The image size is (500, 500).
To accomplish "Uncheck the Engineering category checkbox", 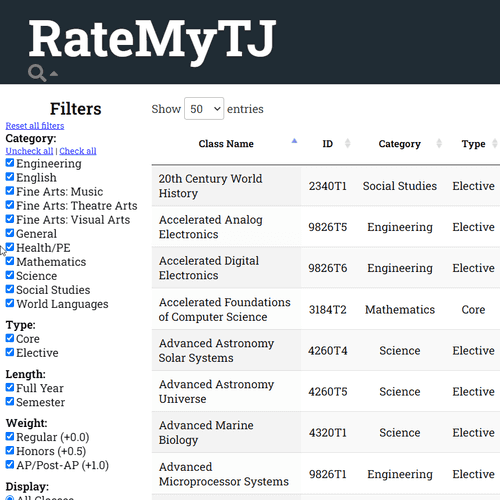I will pos(10,163).
